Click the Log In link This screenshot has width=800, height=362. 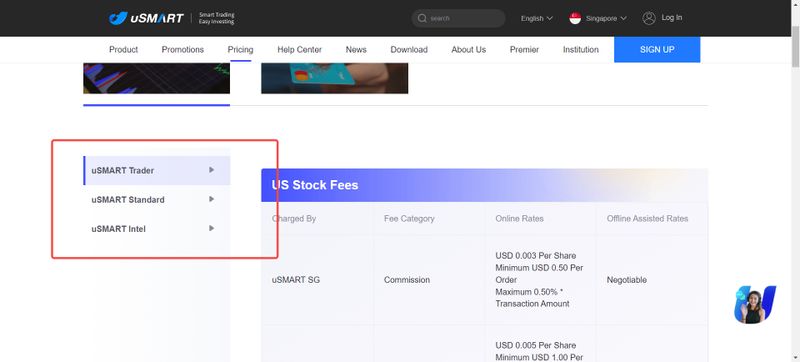pos(671,18)
